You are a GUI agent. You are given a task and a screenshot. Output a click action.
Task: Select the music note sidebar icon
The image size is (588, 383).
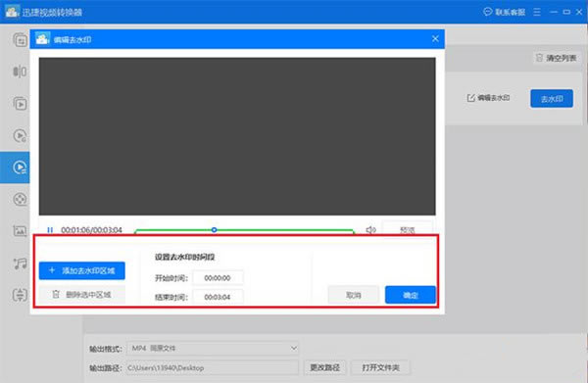20,263
